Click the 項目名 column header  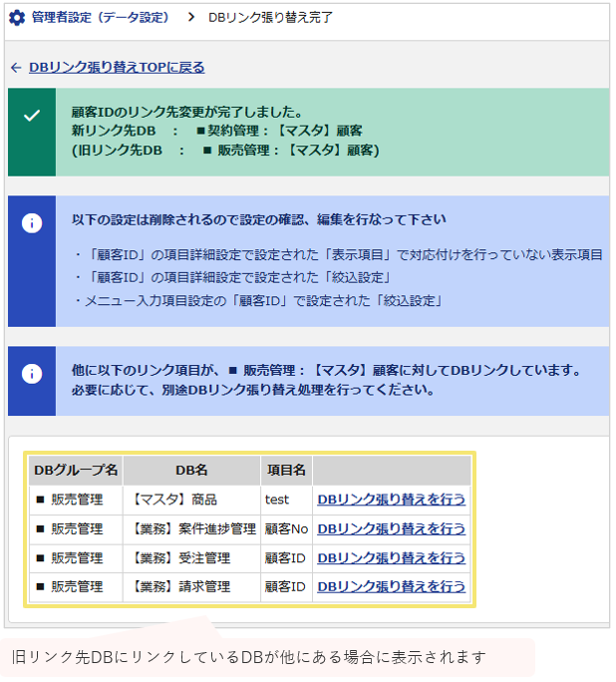[x=286, y=471]
